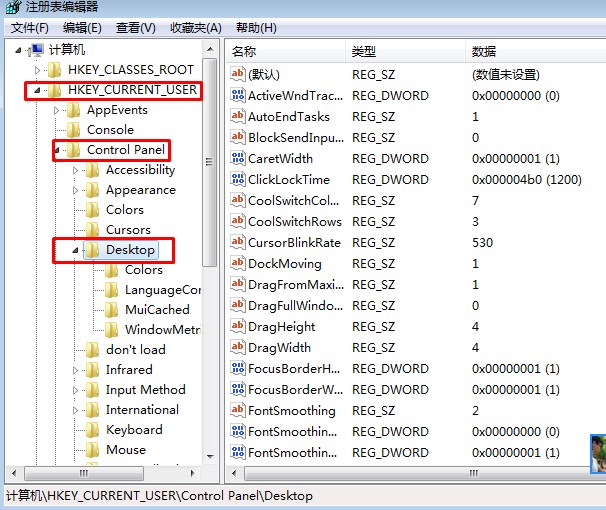Click the Cursors folder icon
Viewport: 606px width, 510px height.
click(92, 230)
